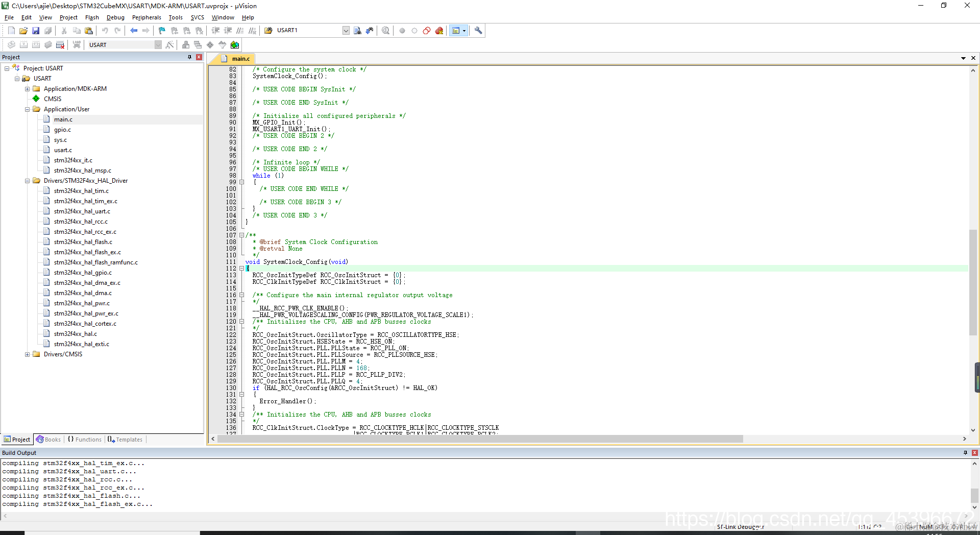Open the editor tab list dropdown arrow

tap(963, 58)
